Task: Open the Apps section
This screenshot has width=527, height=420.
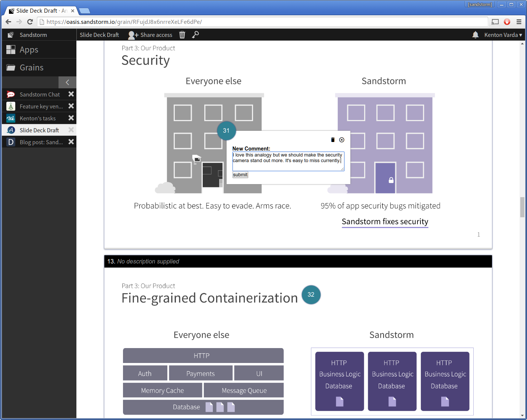Action: [29, 50]
